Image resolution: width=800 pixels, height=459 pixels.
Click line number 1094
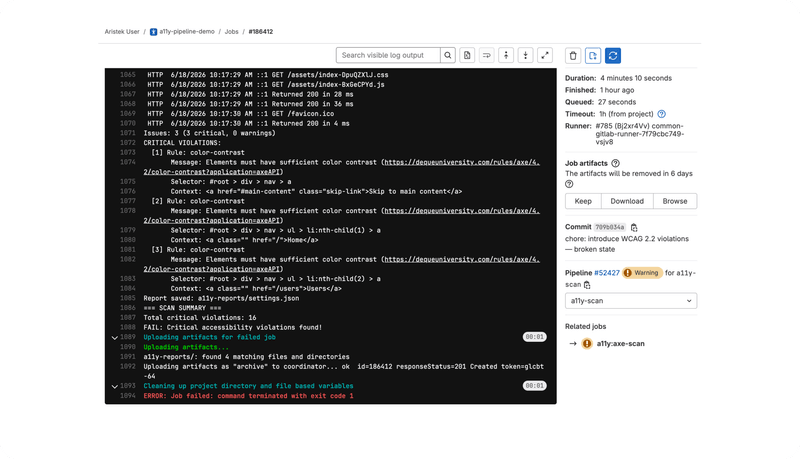128,396
